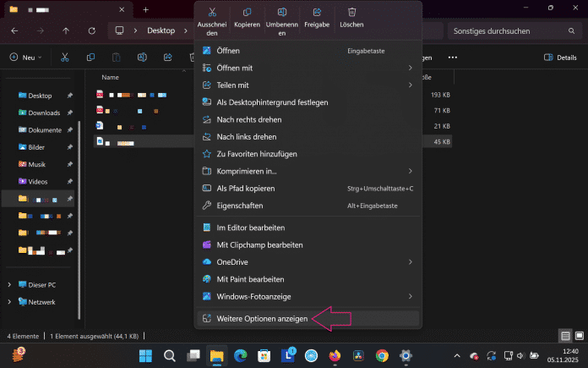588x368 pixels.
Task: Click the Löschen trash icon
Action: click(351, 13)
